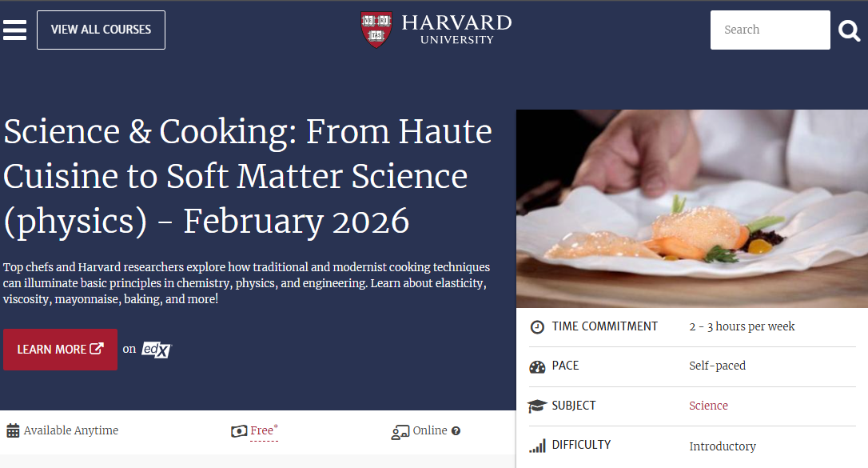Click the Pace gauge icon
868x468 pixels.
pyautogui.click(x=537, y=366)
